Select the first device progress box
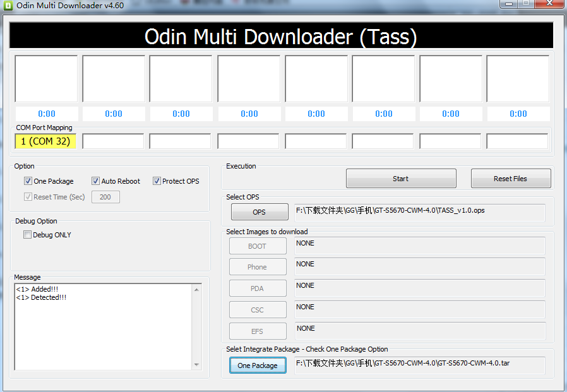The image size is (567, 392). tap(46, 79)
